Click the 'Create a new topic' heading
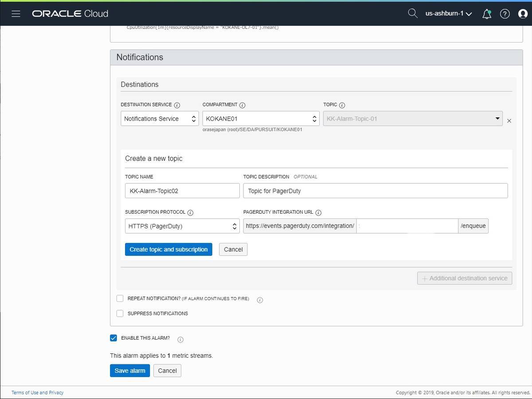This screenshot has width=532, height=399. click(x=153, y=158)
